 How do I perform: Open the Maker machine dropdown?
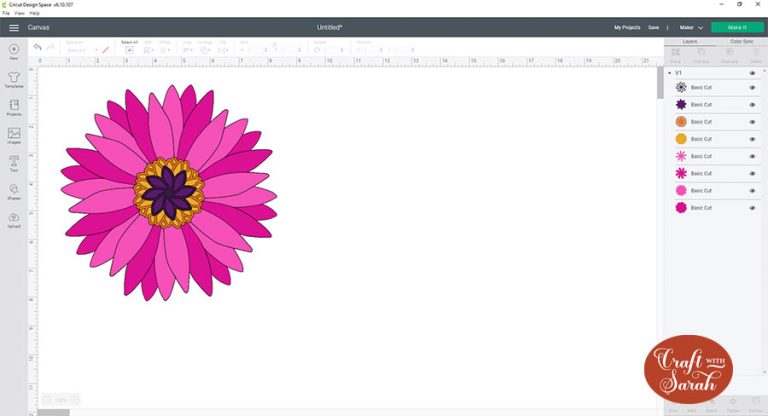click(x=691, y=28)
